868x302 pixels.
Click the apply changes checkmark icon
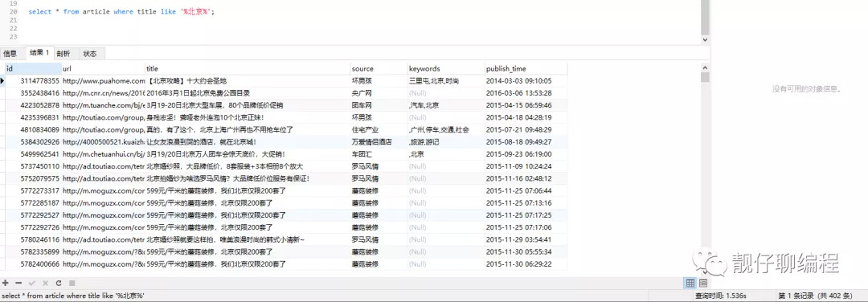coord(32,283)
